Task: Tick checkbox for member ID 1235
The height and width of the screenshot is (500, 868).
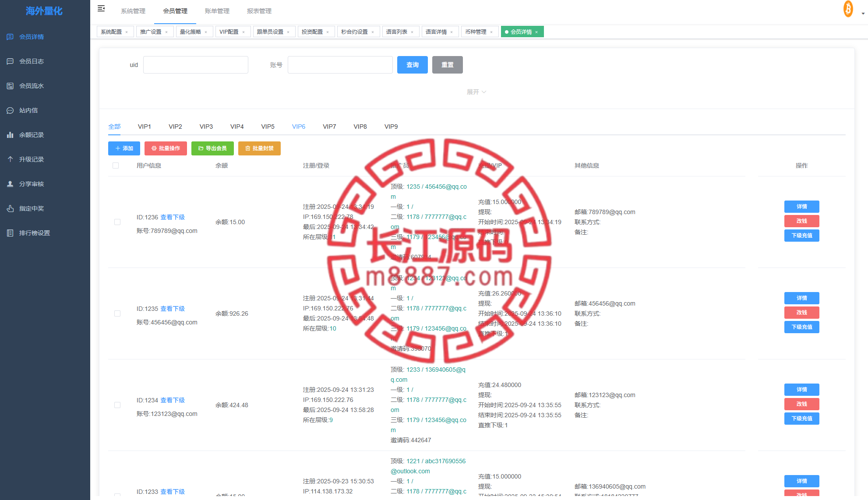Action: [117, 313]
